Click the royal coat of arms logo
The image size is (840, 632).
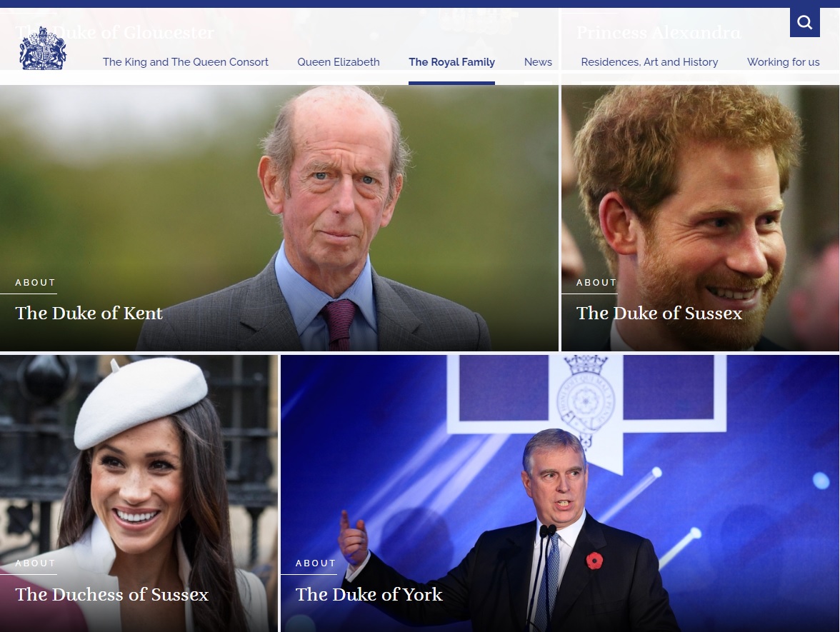[x=43, y=49]
